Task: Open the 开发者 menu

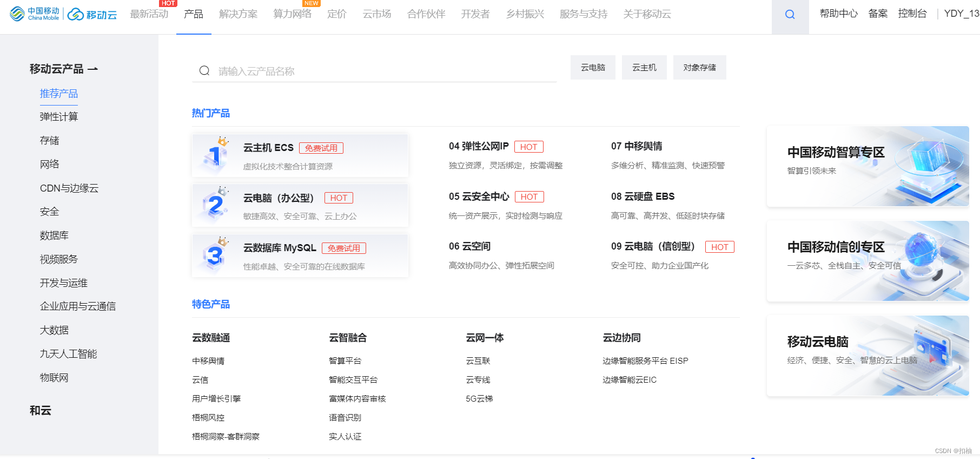Action: click(x=475, y=14)
